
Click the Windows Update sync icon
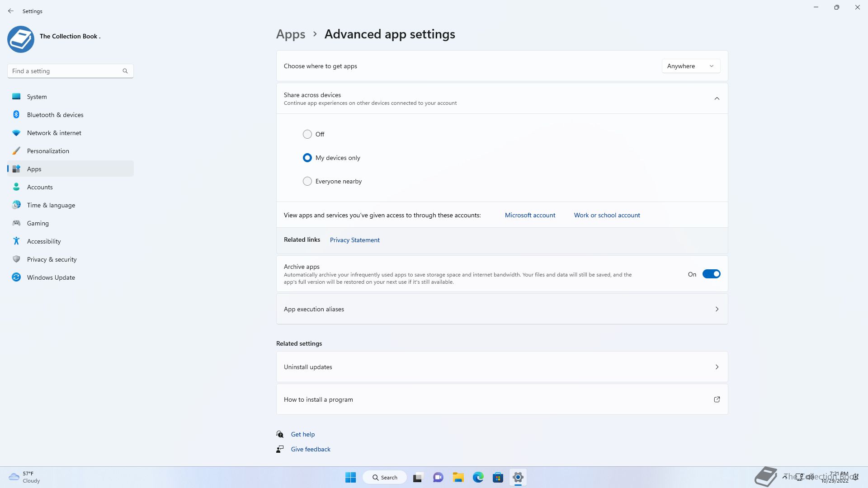point(16,277)
